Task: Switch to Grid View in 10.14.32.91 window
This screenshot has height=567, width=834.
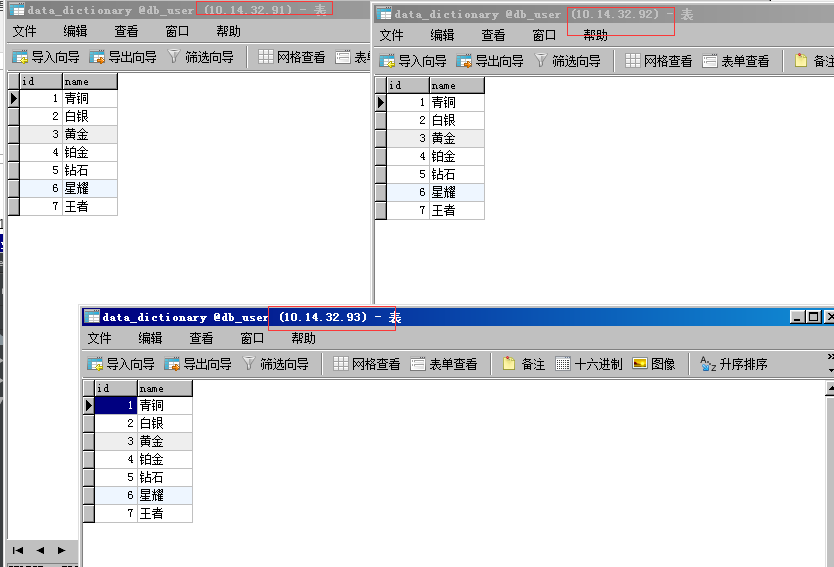Action: 291,57
